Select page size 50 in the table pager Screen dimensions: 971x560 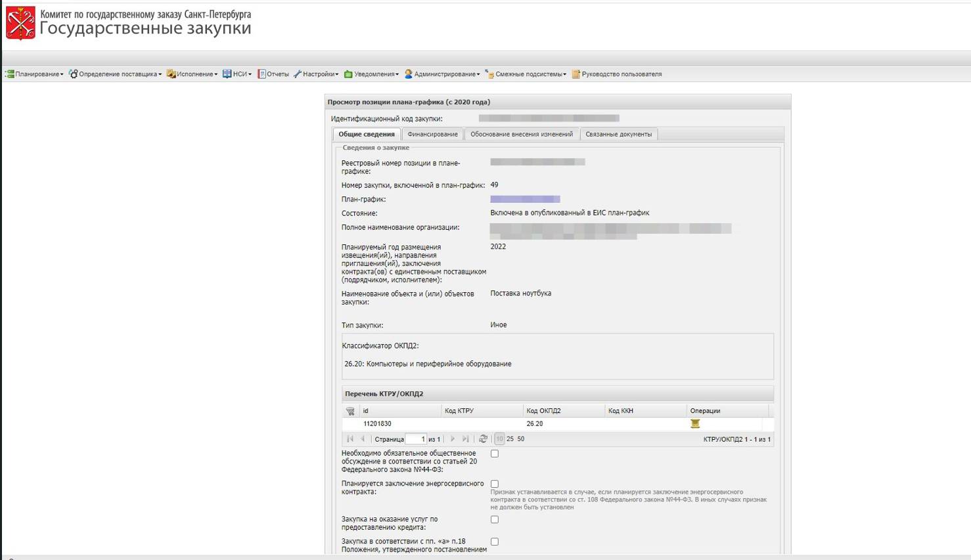click(x=520, y=439)
